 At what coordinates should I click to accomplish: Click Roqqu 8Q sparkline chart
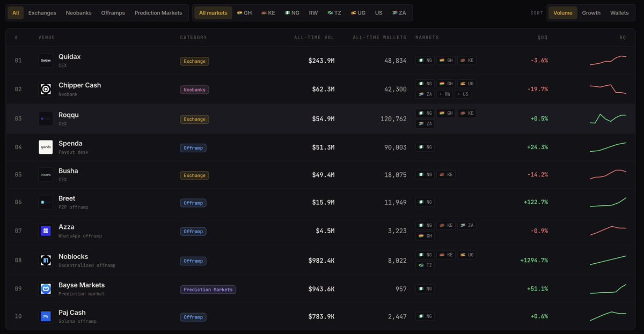608,118
